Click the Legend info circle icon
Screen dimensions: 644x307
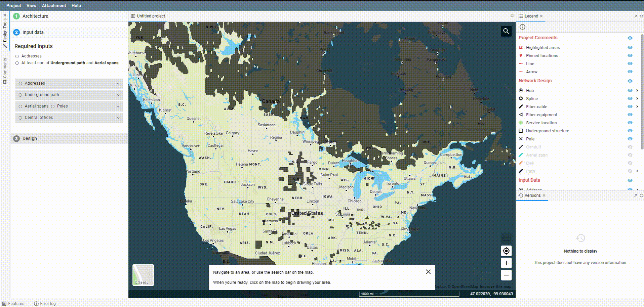pos(522,27)
